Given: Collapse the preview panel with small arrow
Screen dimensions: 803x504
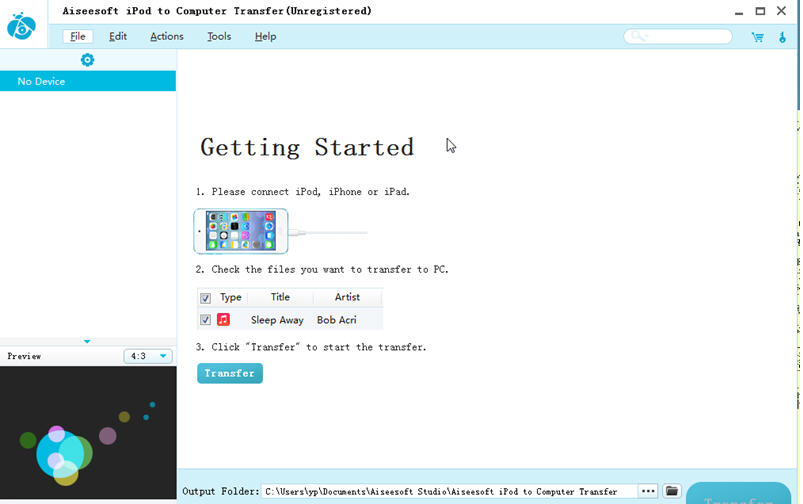Looking at the screenshot, I should 87,341.
